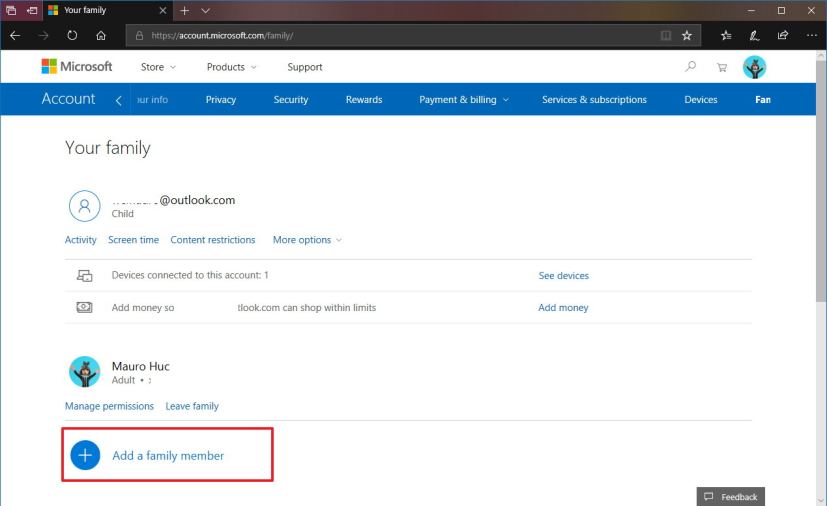Click the Mauro Huc name
Viewport: 827px width, 506px height.
click(141, 366)
